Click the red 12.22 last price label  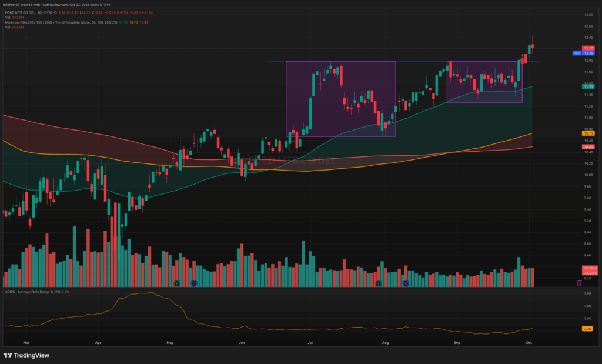588,48
